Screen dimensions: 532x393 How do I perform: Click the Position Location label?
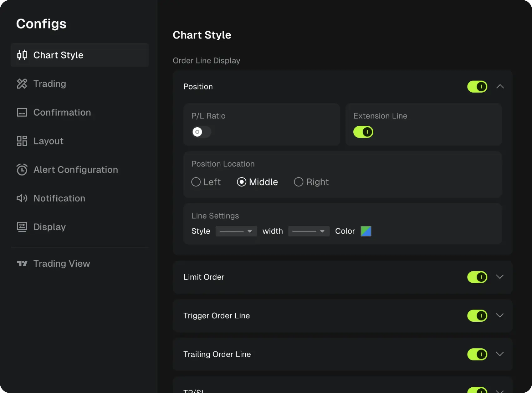(x=223, y=164)
